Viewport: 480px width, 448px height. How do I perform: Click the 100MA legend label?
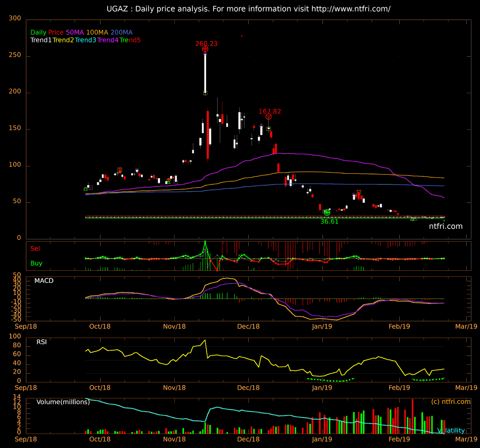click(97, 32)
